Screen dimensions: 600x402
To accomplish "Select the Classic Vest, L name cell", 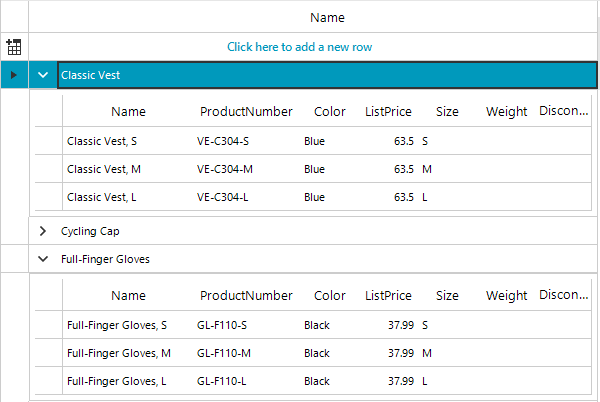I will coord(102,198).
